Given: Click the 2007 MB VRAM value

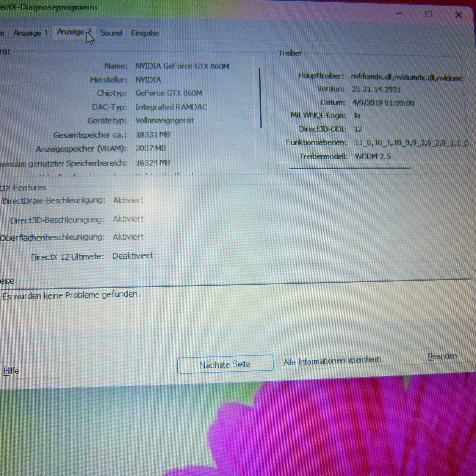Looking at the screenshot, I should [x=151, y=148].
